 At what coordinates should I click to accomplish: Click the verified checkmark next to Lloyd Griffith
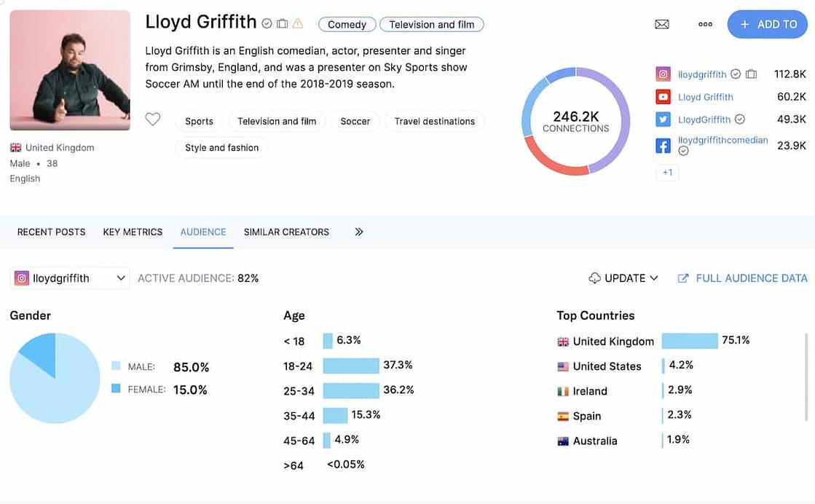tap(267, 23)
